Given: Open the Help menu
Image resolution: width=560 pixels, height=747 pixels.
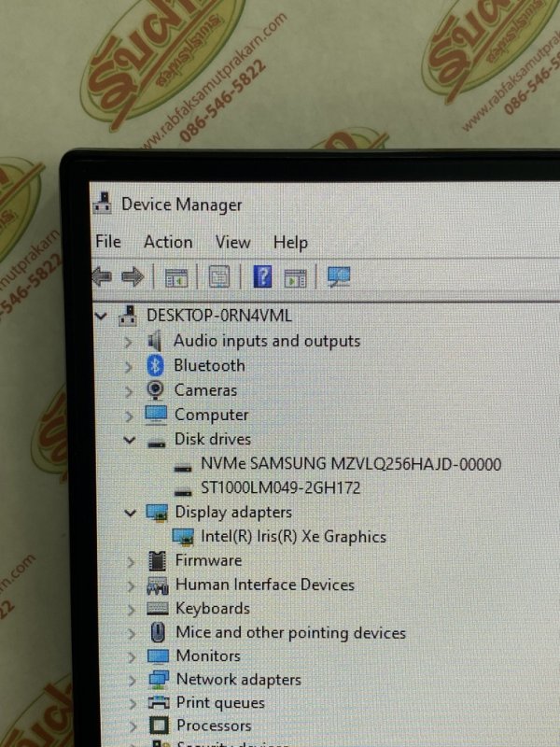Looking at the screenshot, I should pos(290,243).
